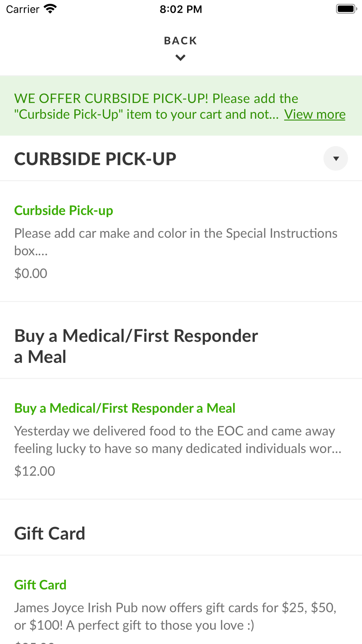This screenshot has height=644, width=362.
Task: Tap the car make and color description
Action: tap(176, 242)
